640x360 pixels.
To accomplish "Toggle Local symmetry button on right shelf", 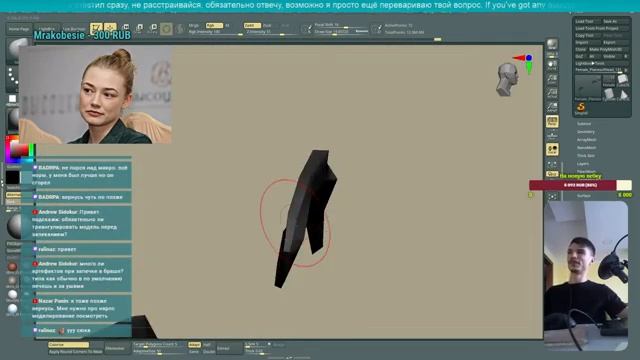I will point(552,149).
